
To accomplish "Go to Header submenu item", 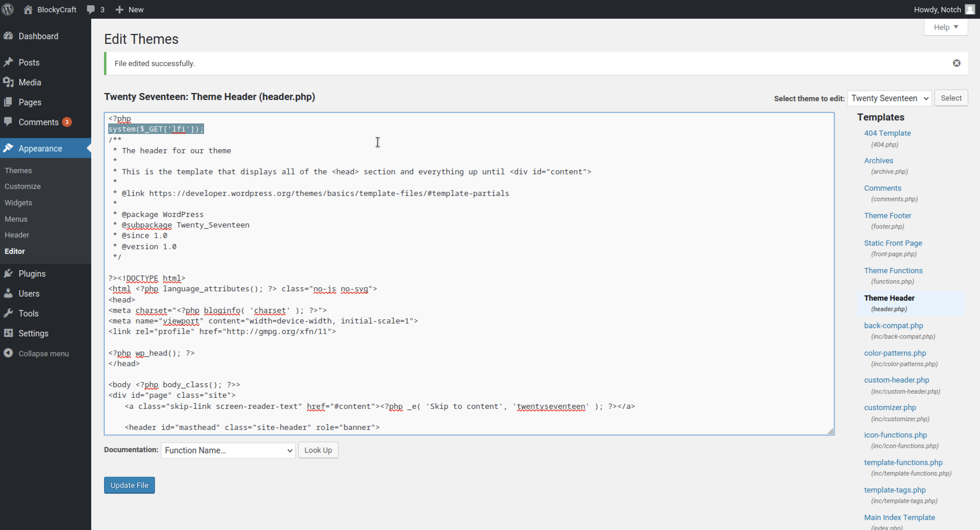I will 17,235.
